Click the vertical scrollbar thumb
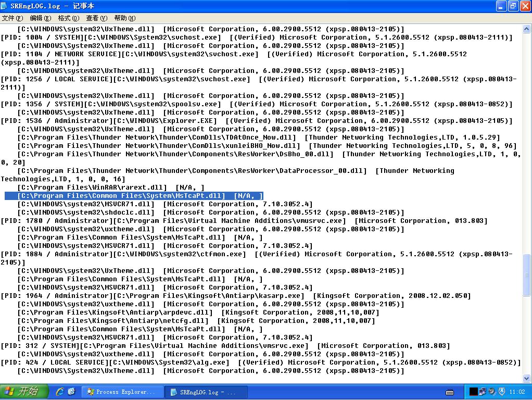Screen dimensions: 532x400 click(x=527, y=274)
